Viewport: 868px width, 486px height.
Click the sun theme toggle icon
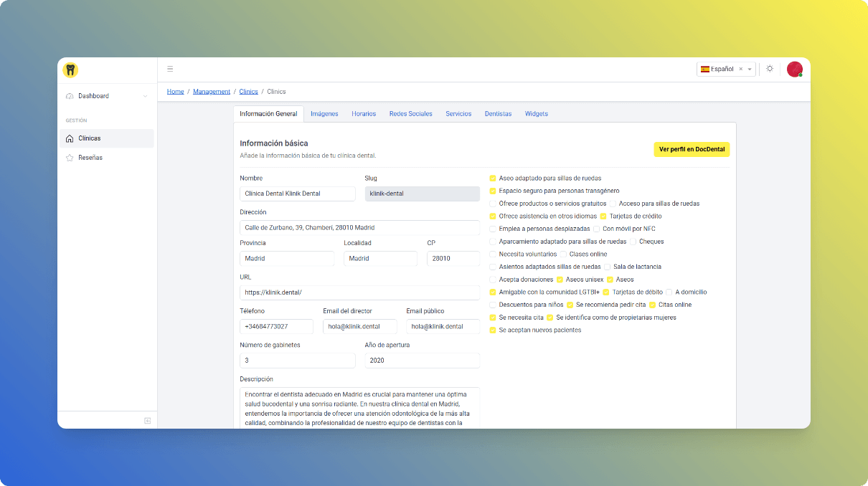(770, 69)
